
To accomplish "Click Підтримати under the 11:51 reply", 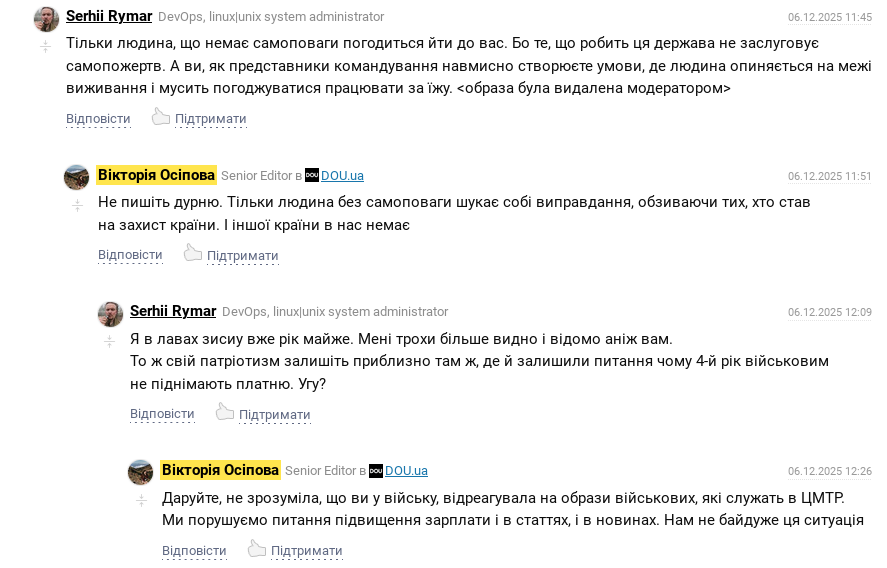I will coord(242,255).
